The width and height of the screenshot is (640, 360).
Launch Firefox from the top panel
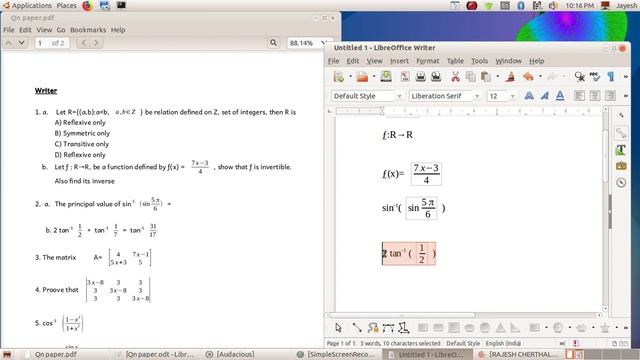(x=87, y=5)
